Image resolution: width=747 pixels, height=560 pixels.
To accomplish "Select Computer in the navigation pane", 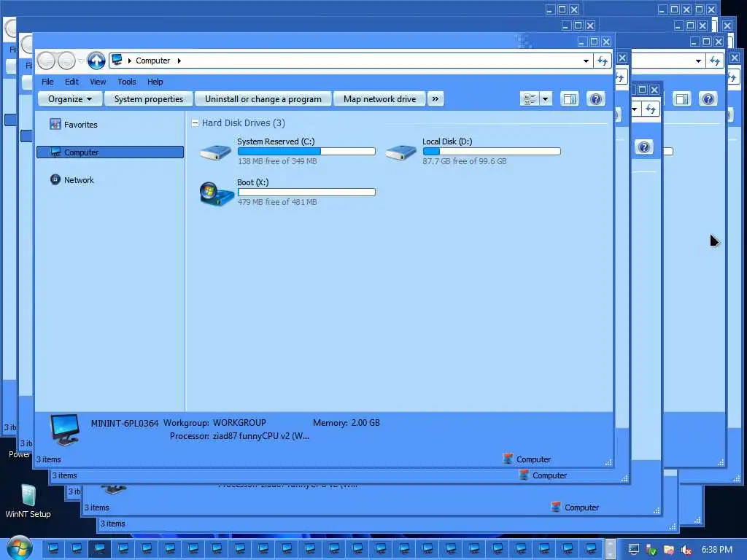I will (x=110, y=152).
